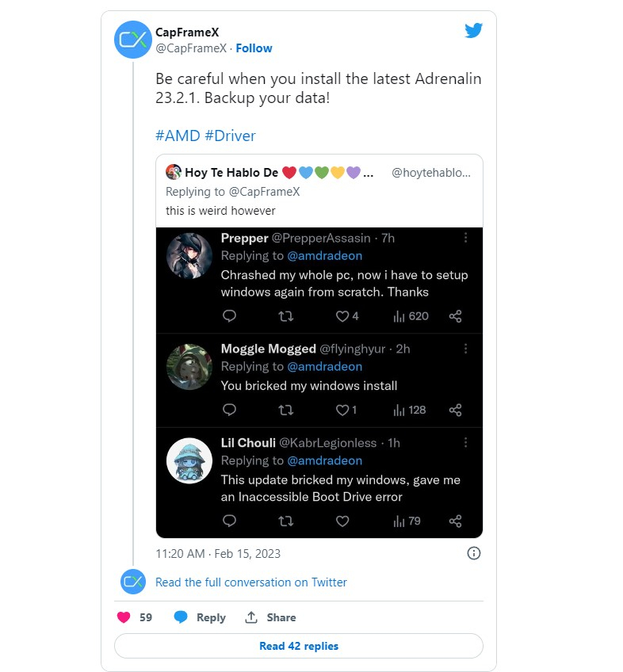Retweet Moggle Mogged's reply
This screenshot has width=623, height=672.
[286, 410]
